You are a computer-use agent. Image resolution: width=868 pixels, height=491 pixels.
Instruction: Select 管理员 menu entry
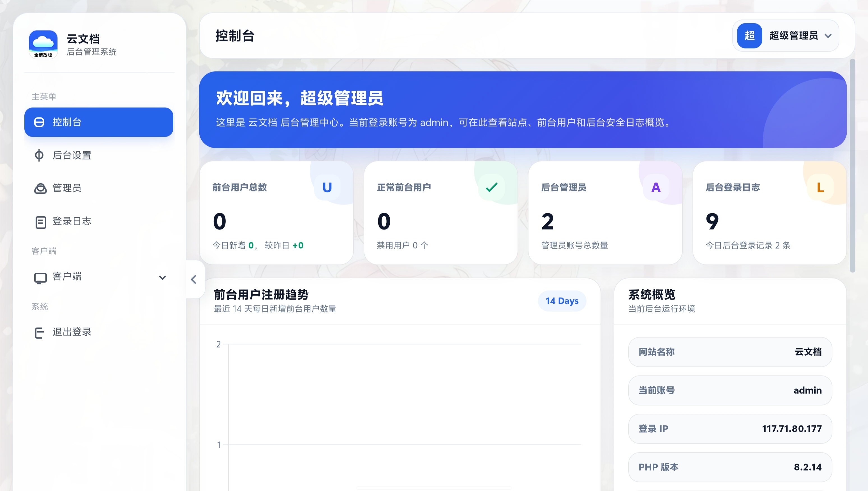point(99,188)
